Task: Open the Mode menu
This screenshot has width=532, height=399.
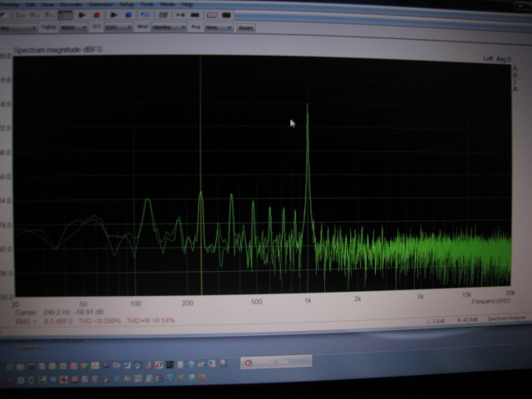Action: pyautogui.click(x=168, y=4)
